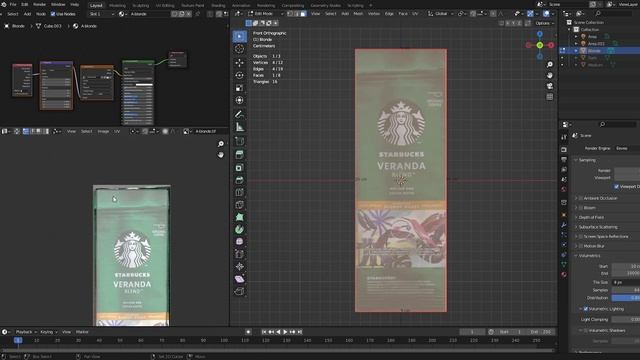This screenshot has width=640, height=360.
Task: Expand the Area.001 item in the outliner
Action: point(576,43)
